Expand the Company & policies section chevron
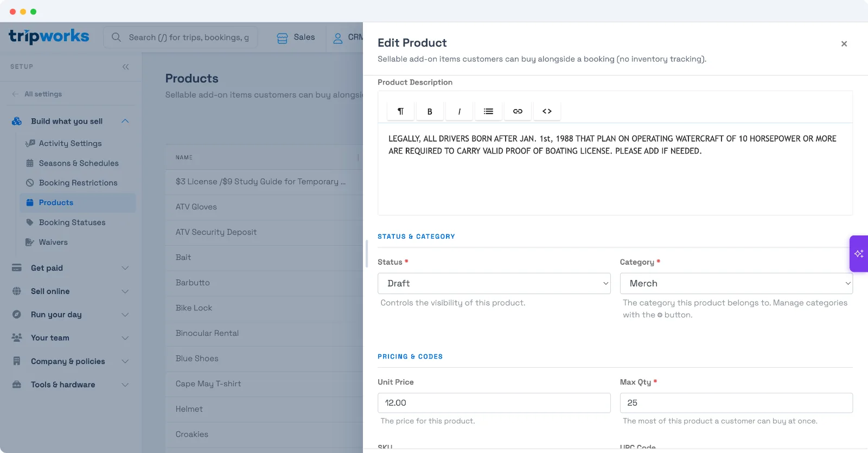This screenshot has height=453, width=868. (125, 361)
